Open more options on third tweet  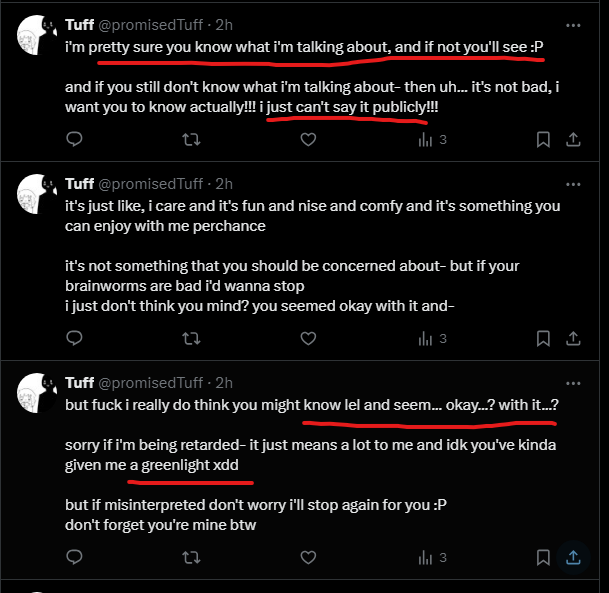tap(573, 383)
